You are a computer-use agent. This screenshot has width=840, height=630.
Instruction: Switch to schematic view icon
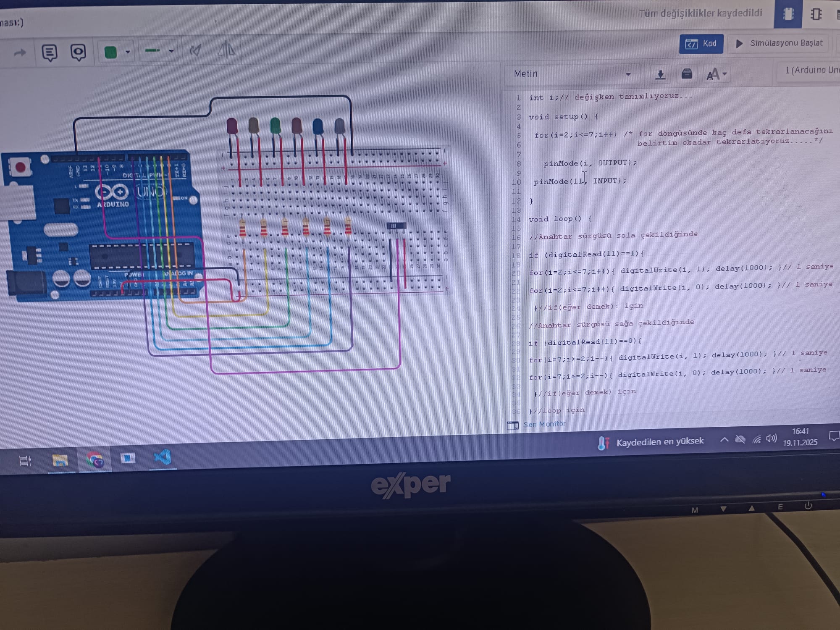coord(816,15)
